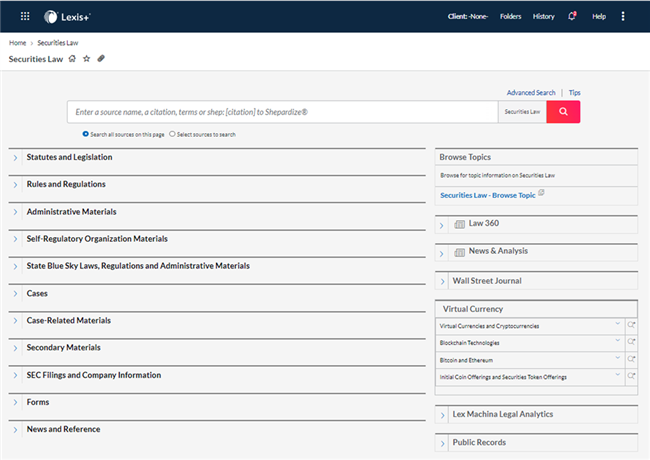Open Securities Law - Browse Topic link
Image resolution: width=650 pixels, height=460 pixels.
[488, 195]
